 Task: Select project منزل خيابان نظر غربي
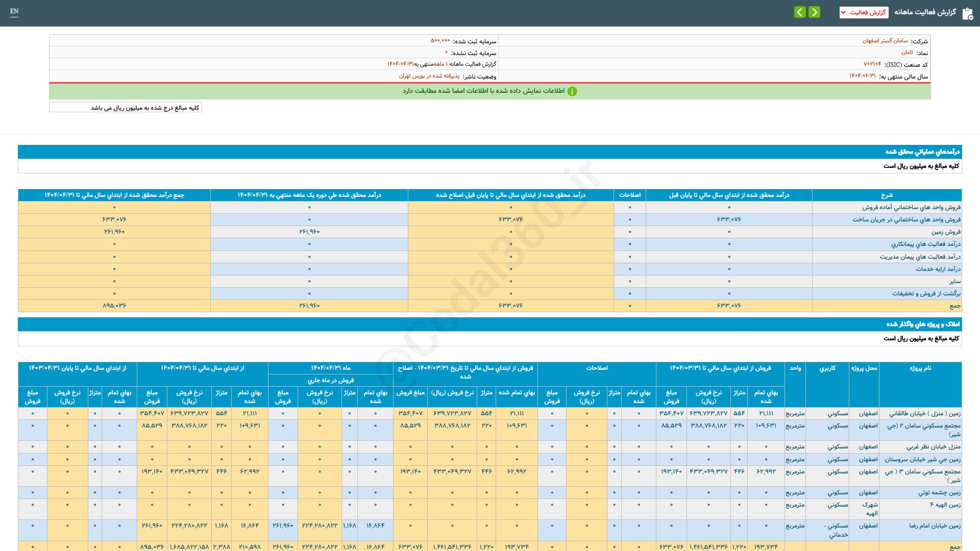click(x=934, y=447)
